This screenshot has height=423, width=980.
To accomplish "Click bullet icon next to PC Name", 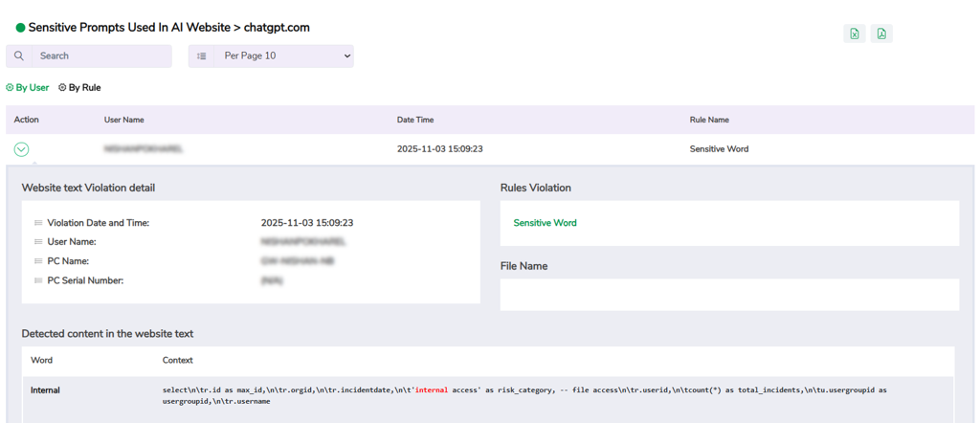I will click(38, 261).
